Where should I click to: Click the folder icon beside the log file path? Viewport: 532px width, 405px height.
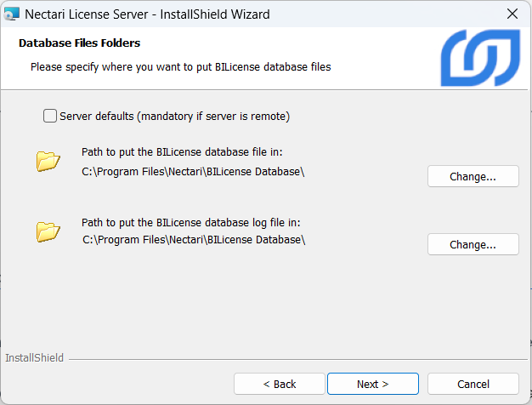click(48, 231)
